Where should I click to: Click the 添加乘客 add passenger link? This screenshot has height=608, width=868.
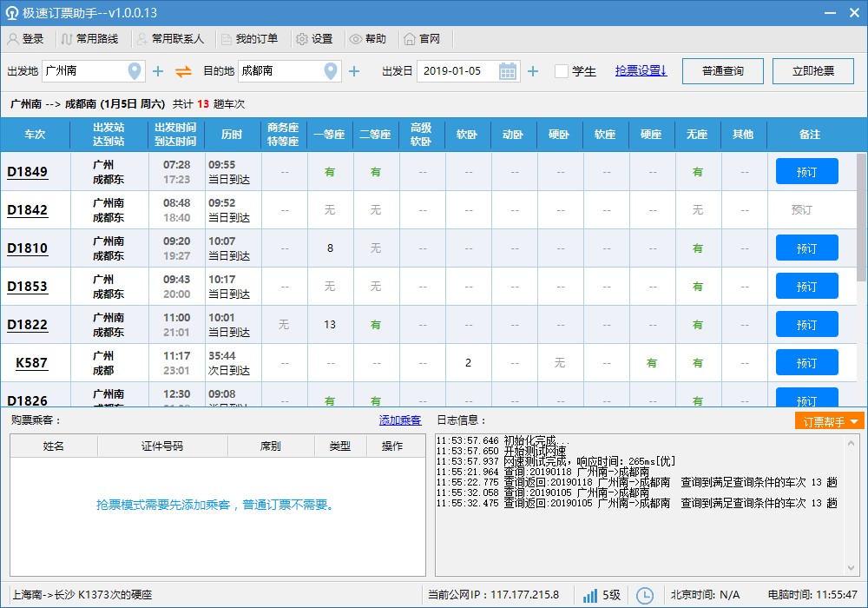pos(400,420)
